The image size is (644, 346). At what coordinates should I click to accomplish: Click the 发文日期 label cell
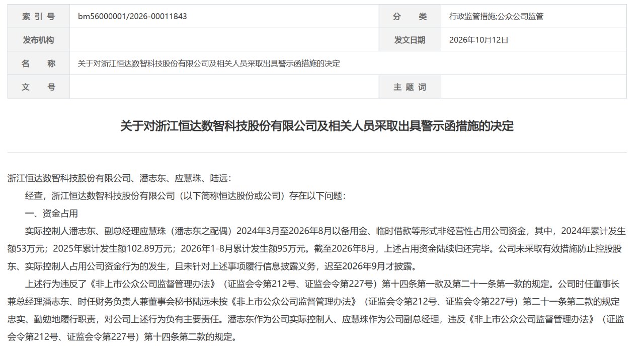coord(410,40)
